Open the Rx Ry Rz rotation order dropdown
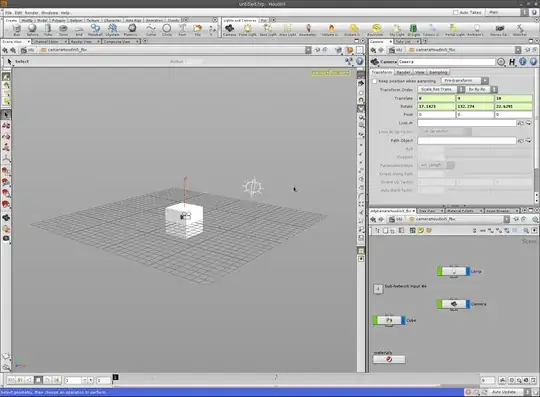540x397 pixels. pos(482,90)
